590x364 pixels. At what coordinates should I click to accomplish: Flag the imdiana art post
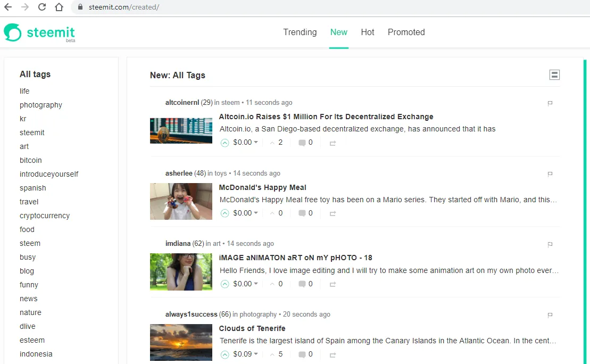point(550,244)
